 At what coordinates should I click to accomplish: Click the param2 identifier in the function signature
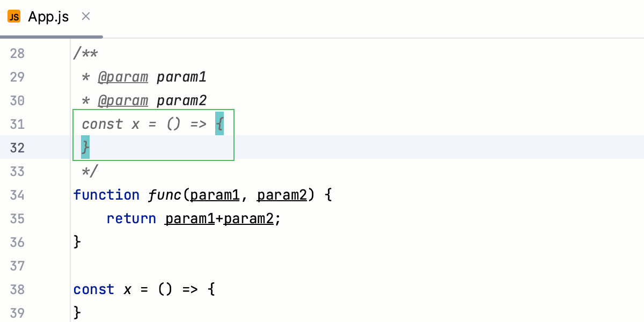click(281, 195)
